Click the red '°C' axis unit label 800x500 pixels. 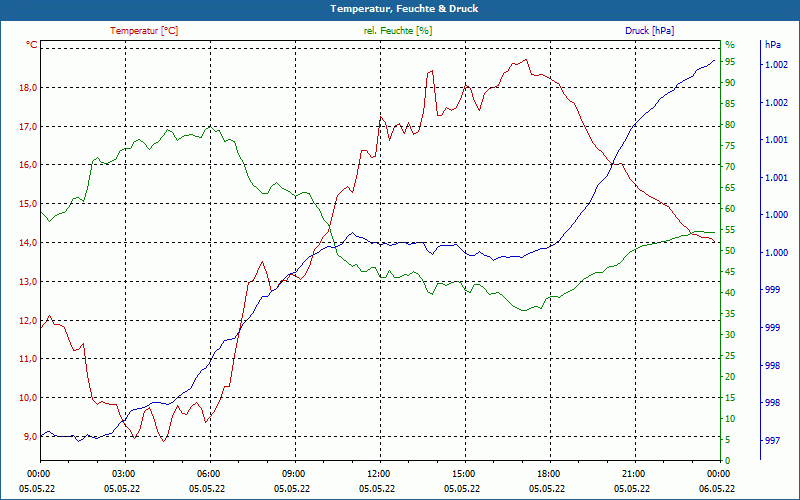coord(32,45)
